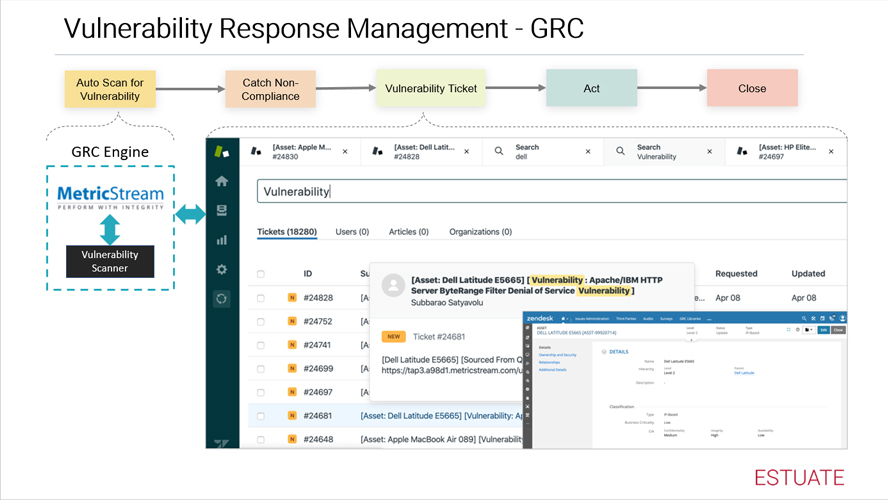Click the NEW status badge in ticket preview

394,336
